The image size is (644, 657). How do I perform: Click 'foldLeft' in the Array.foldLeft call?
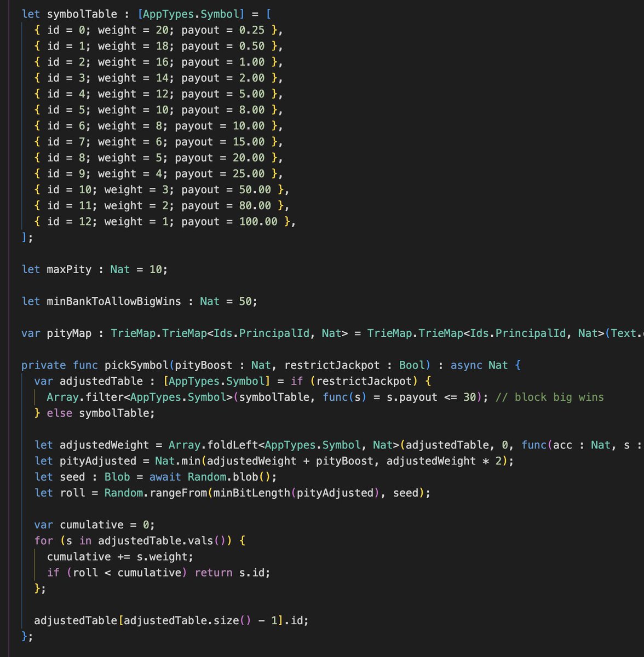(232, 445)
